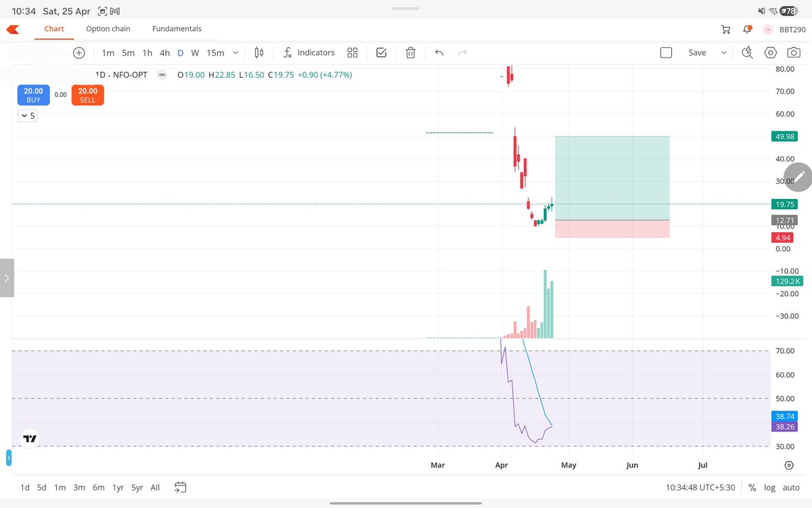Screen dimensions: 812x508
Task: Delete drawings with the trash icon
Action: (410, 53)
